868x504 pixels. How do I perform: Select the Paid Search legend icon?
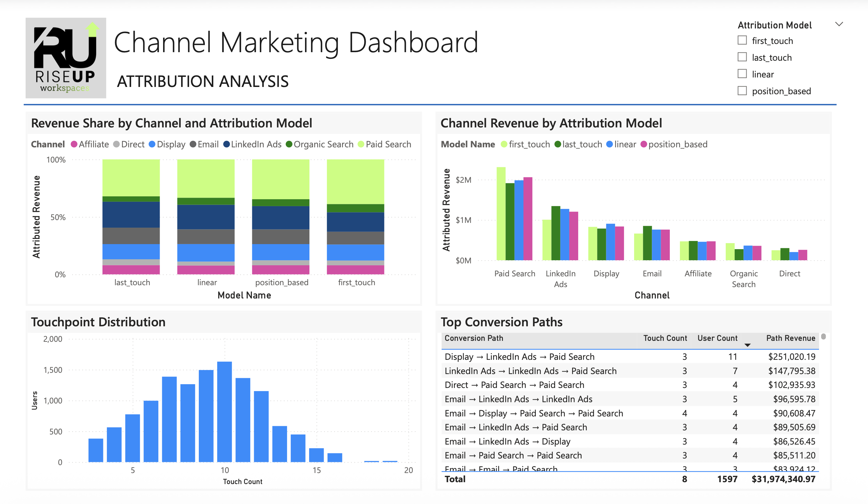click(361, 144)
